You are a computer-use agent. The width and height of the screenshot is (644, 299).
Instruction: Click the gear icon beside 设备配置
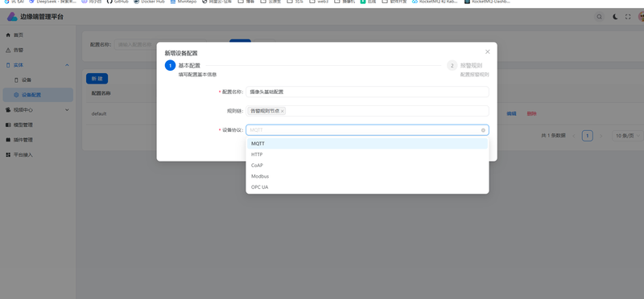tap(16, 95)
